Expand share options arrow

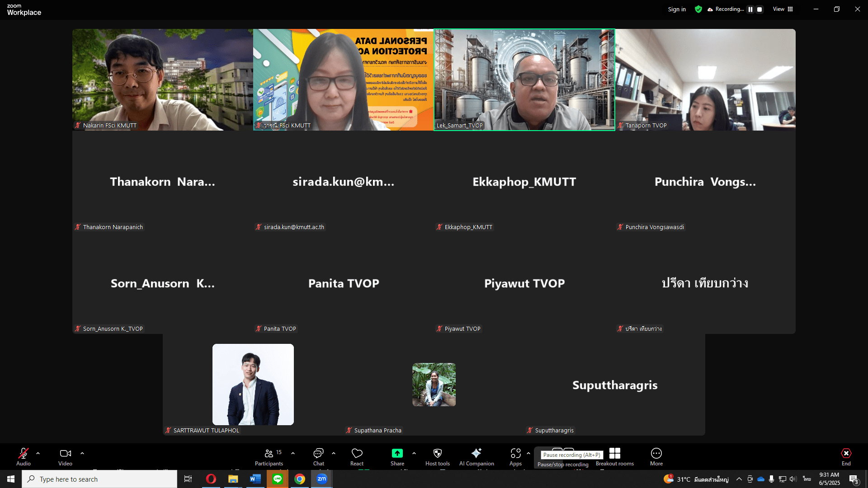point(414,453)
